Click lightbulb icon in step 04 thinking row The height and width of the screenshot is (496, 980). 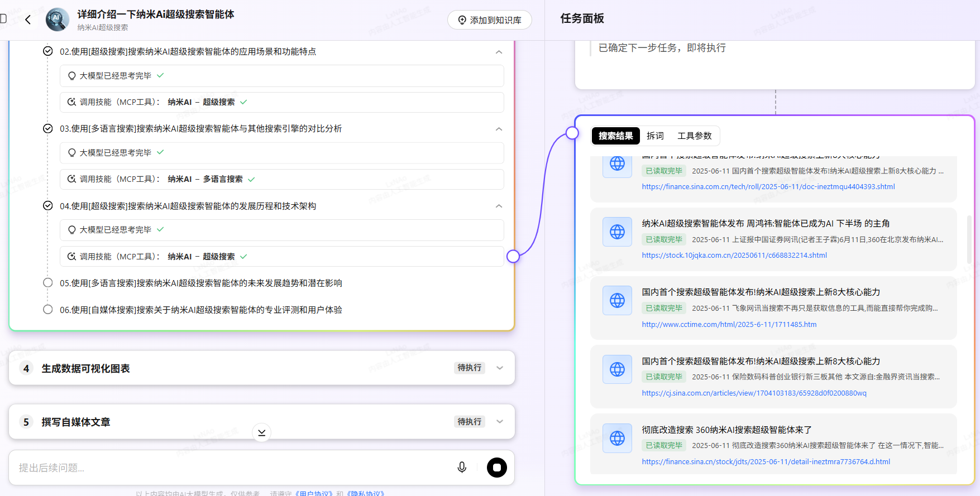(x=71, y=230)
